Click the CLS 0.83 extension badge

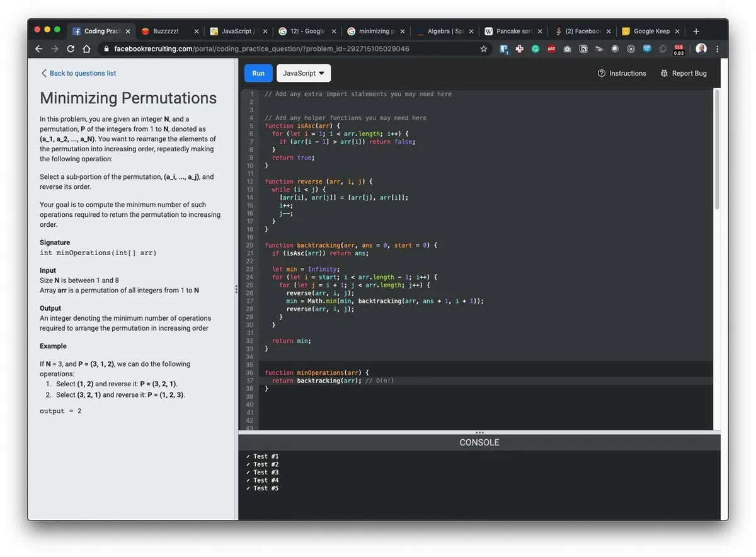point(679,49)
